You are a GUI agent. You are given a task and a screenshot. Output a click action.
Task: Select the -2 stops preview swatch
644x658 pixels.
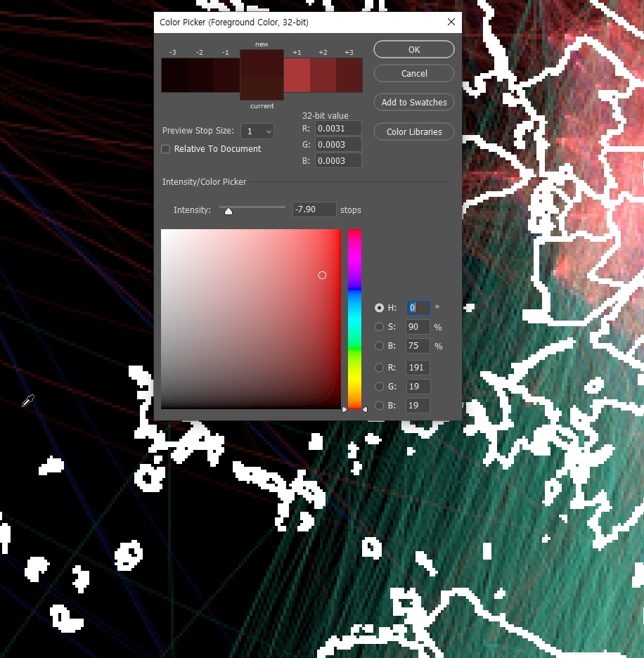[x=200, y=75]
